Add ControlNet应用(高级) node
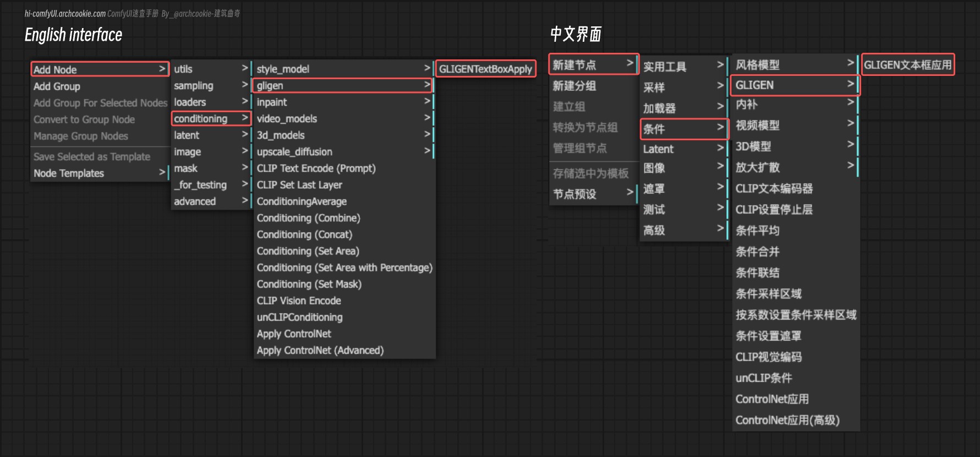This screenshot has width=980, height=457. (795, 420)
